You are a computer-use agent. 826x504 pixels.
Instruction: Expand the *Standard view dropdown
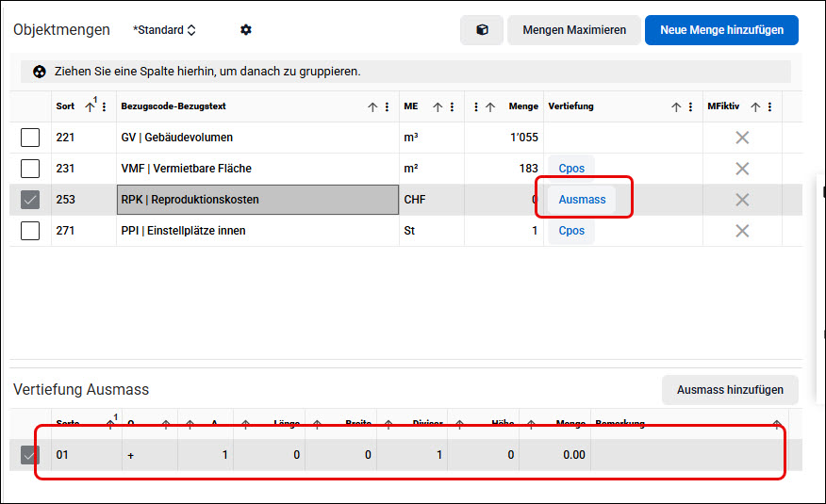(164, 30)
